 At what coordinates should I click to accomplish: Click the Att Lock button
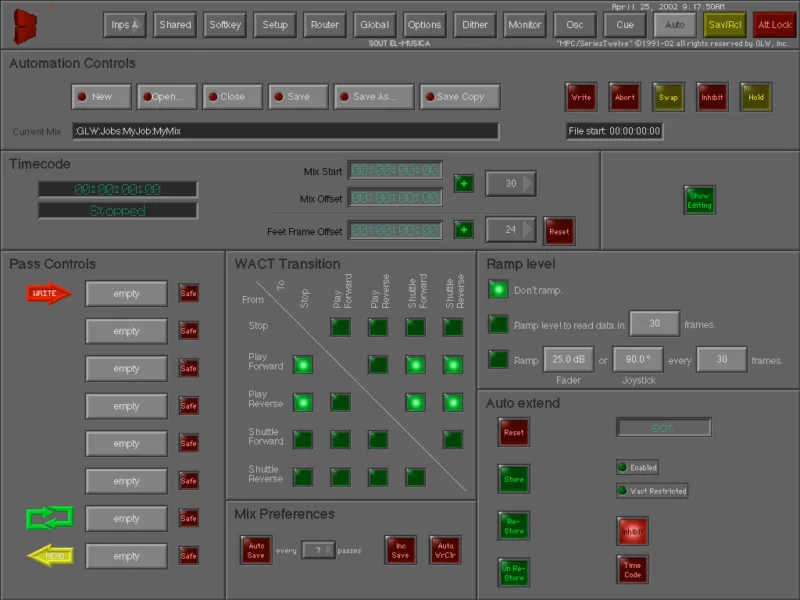[x=774, y=25]
